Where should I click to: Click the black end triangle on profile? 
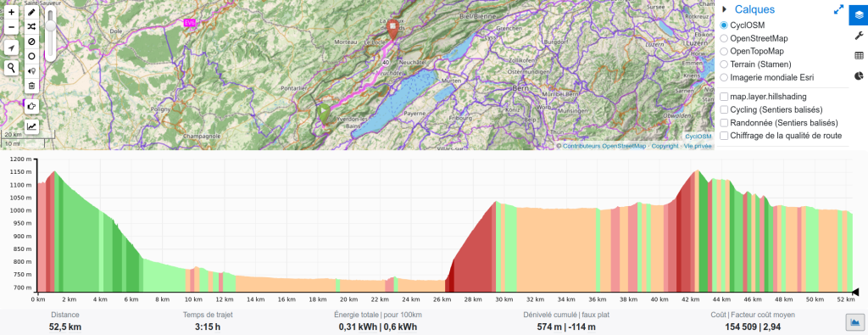click(855, 292)
